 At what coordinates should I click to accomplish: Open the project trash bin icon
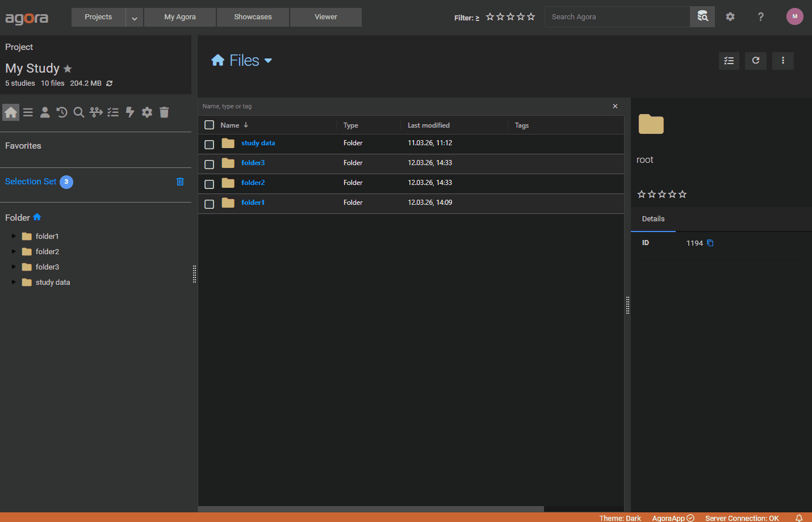[x=164, y=112]
